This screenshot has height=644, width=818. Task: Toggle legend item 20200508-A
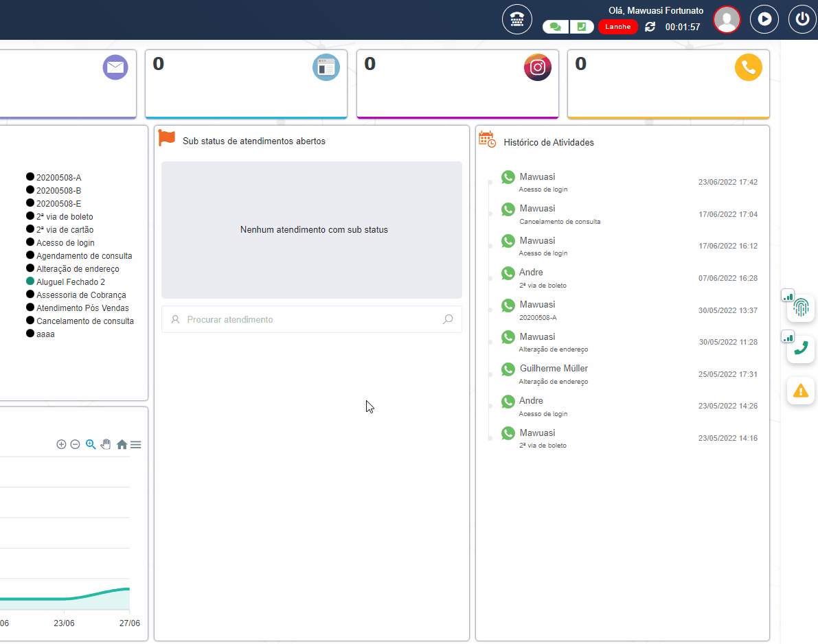[54, 177]
